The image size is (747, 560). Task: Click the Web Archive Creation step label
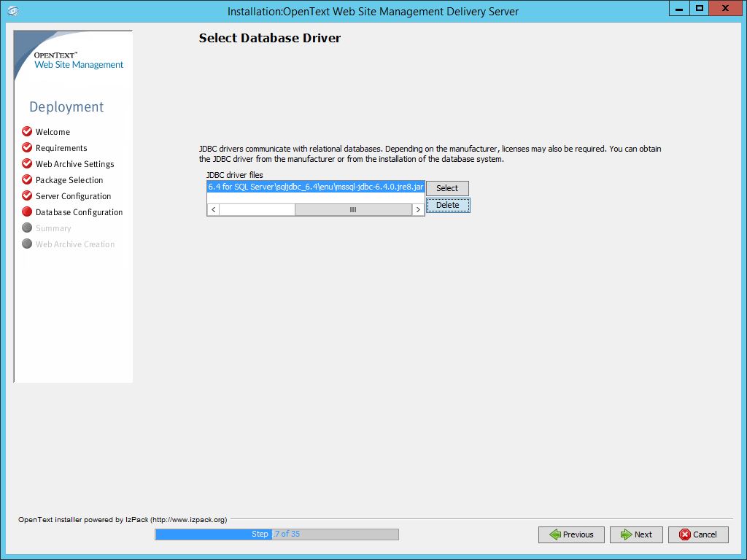click(x=75, y=244)
